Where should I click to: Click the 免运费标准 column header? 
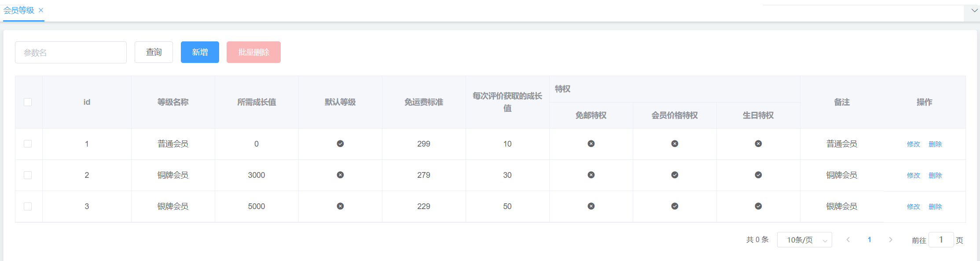tap(424, 102)
